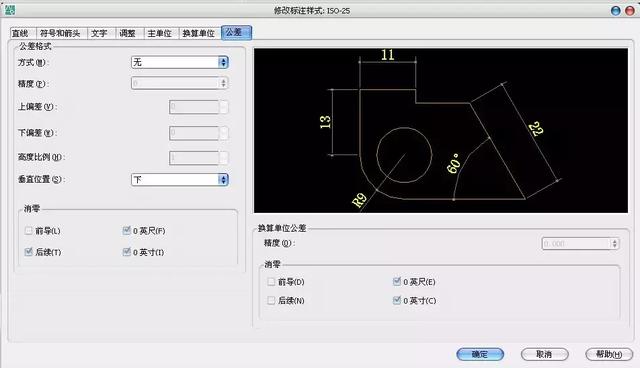Click the 上偏差 value field
The height and width of the screenshot is (368, 640).
[x=194, y=107]
